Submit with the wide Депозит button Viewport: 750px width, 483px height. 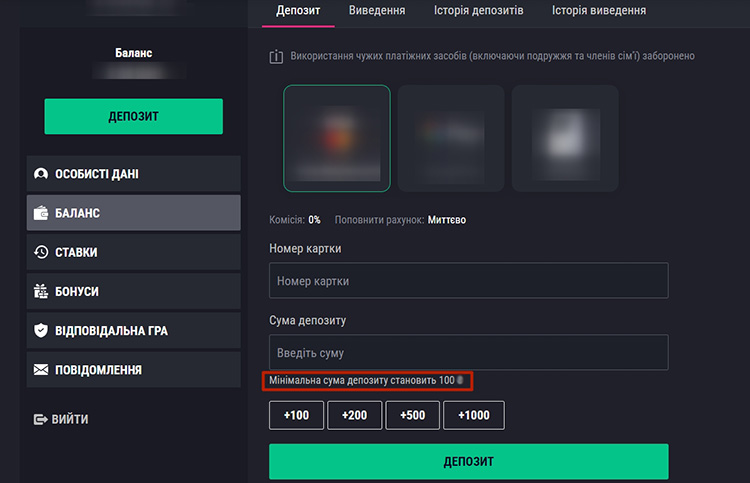468,462
